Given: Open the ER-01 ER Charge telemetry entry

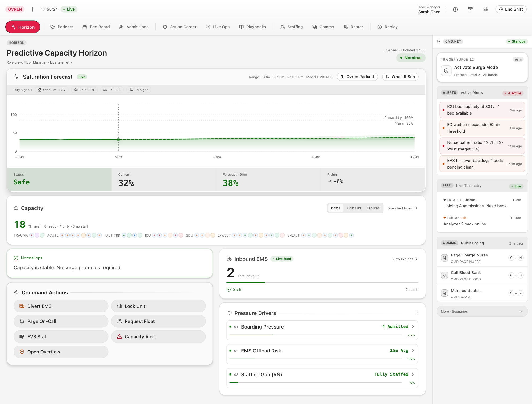Looking at the screenshot, I should tap(482, 203).
